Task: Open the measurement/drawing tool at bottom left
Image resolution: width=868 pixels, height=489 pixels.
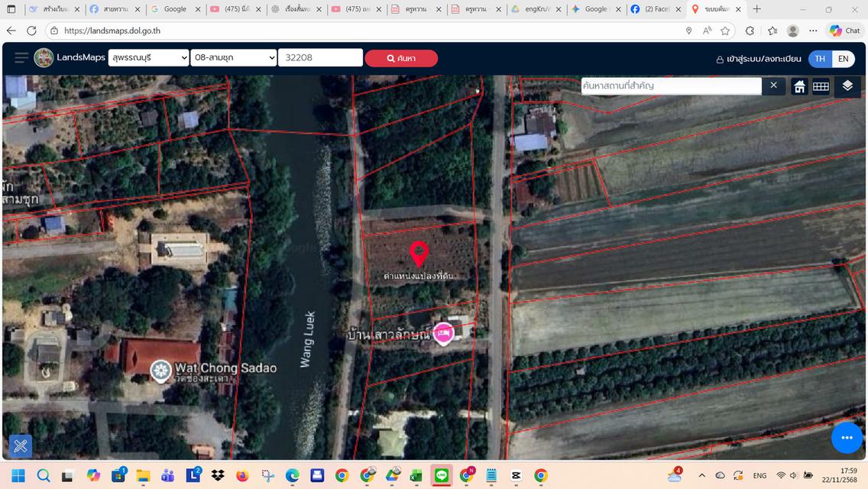Action: [20, 445]
